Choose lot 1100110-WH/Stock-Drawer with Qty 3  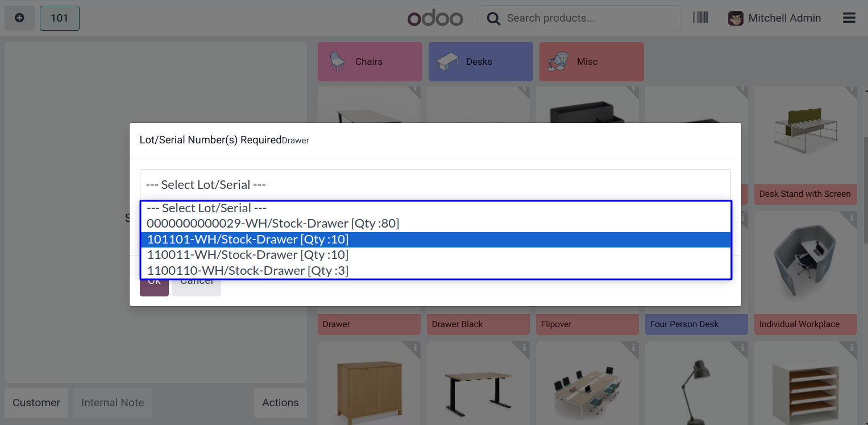[x=247, y=271]
